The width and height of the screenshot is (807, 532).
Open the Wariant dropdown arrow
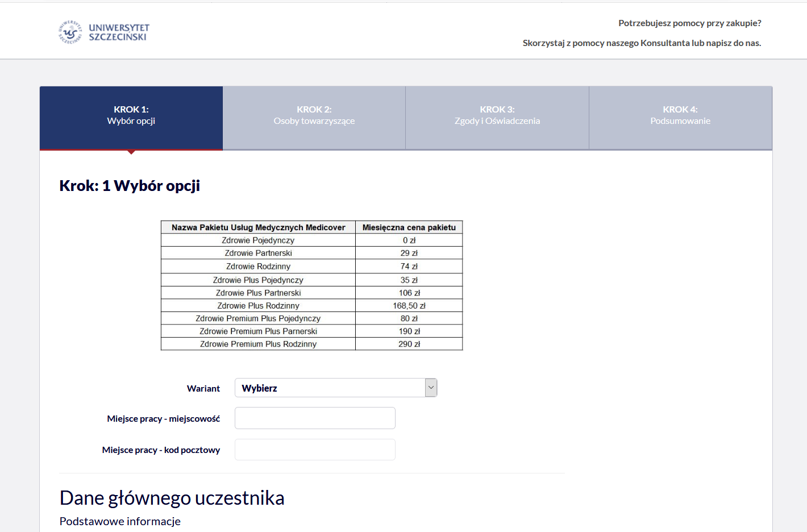[x=431, y=388]
